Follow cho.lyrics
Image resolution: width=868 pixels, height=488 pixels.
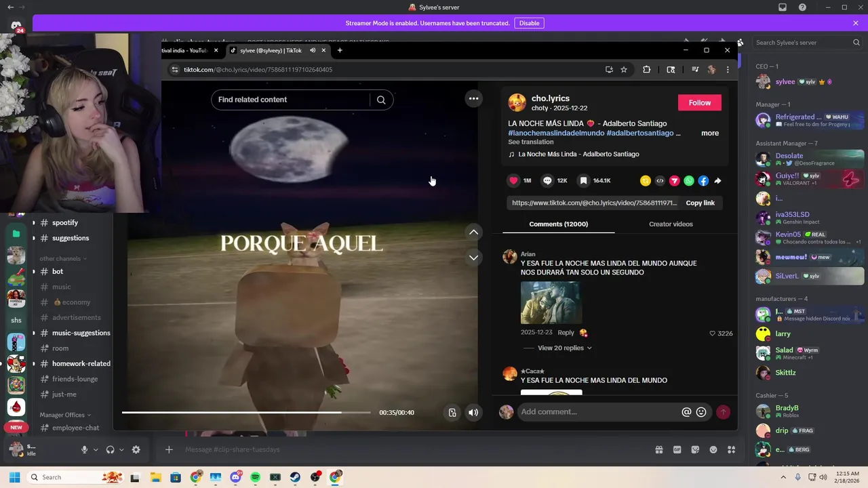(699, 102)
